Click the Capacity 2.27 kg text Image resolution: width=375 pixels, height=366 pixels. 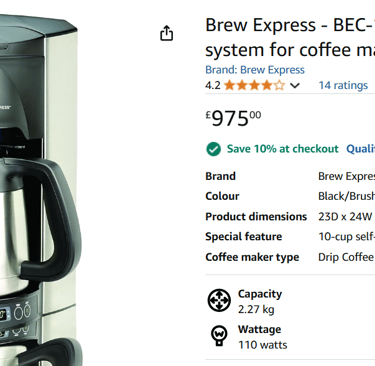coord(260,301)
